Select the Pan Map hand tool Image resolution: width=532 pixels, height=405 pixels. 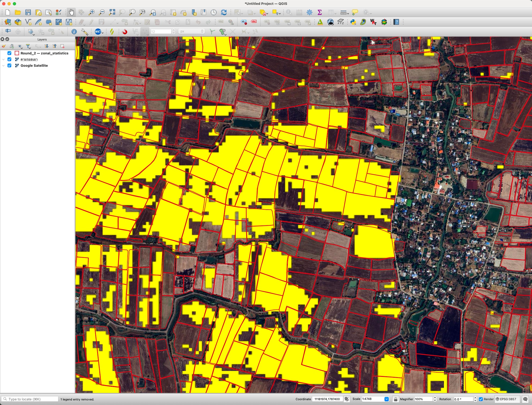pyautogui.click(x=71, y=12)
